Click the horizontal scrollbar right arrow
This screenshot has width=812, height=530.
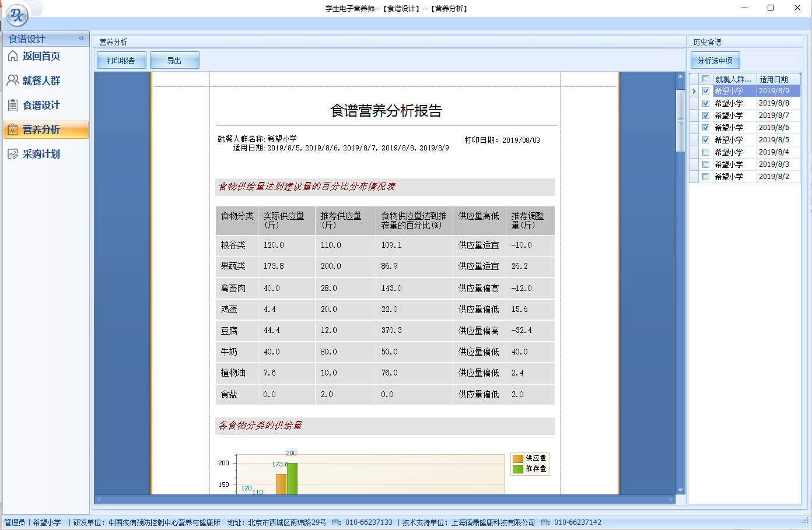pos(671,499)
